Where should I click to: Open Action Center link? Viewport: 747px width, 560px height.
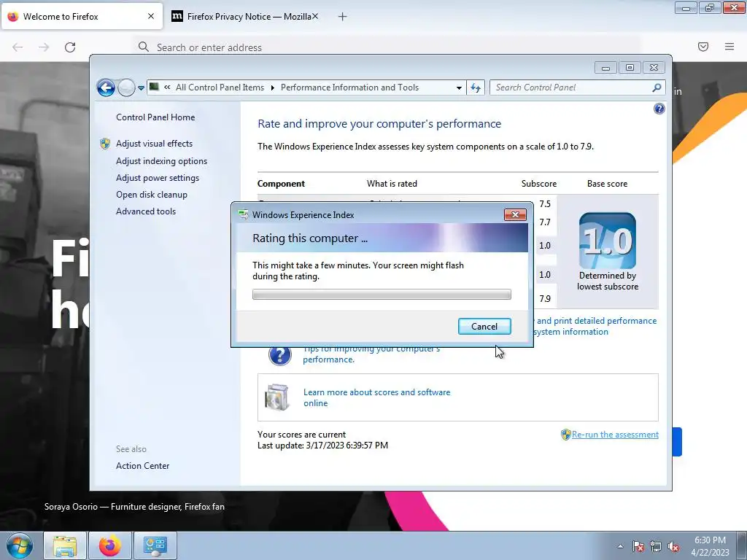point(142,466)
